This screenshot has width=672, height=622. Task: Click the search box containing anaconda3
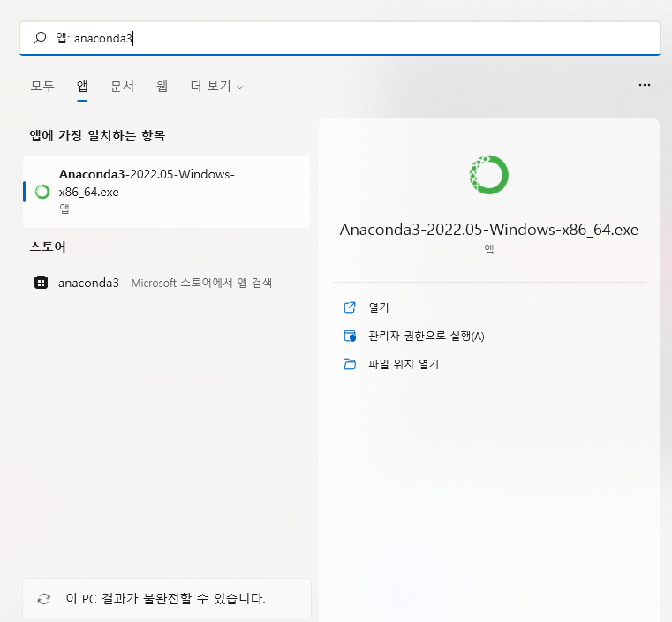tap(339, 38)
